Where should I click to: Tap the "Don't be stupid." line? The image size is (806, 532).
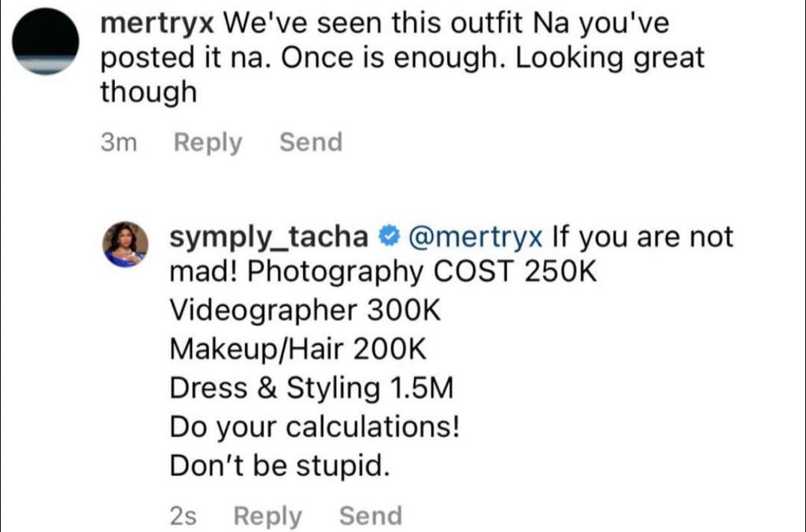pyautogui.click(x=280, y=466)
